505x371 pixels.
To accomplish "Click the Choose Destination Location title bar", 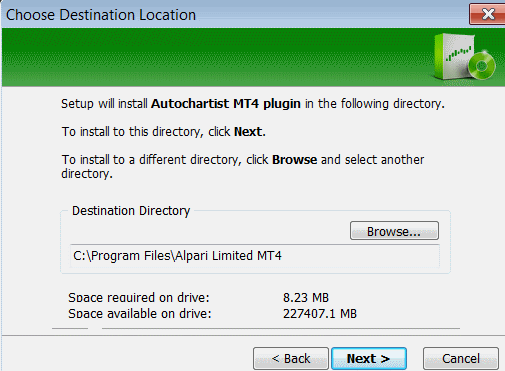I will (233, 15).
